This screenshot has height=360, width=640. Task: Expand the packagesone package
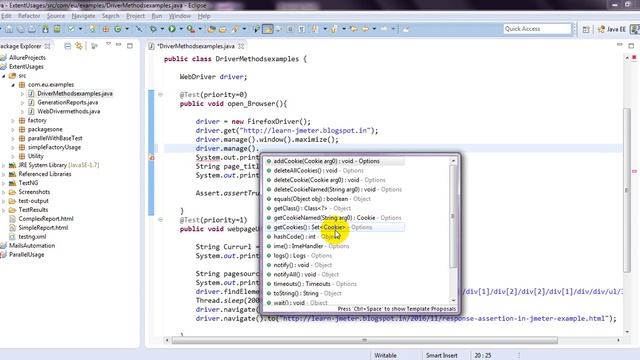click(13, 130)
